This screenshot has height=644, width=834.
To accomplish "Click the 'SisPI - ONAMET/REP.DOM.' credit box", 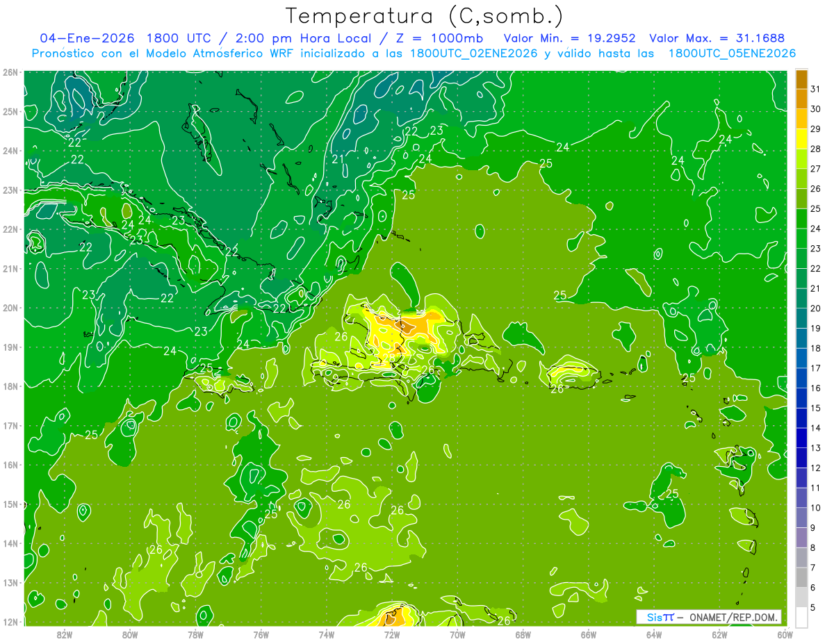I will (x=709, y=617).
